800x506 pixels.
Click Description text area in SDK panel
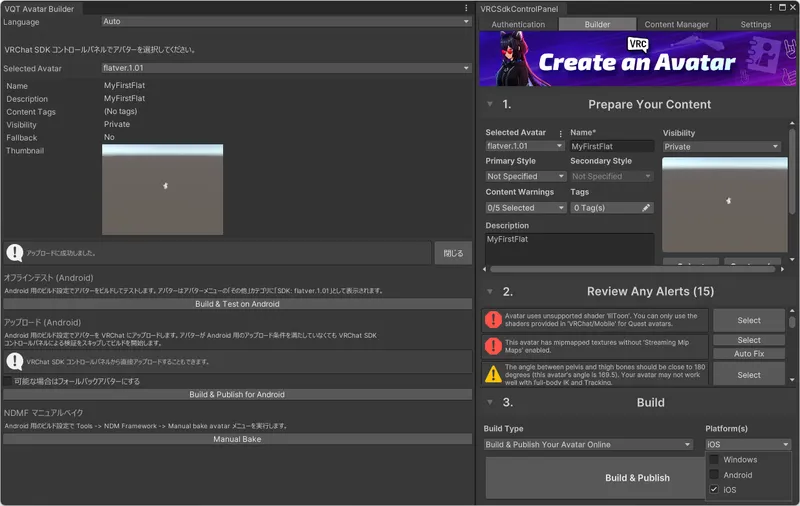(569, 249)
